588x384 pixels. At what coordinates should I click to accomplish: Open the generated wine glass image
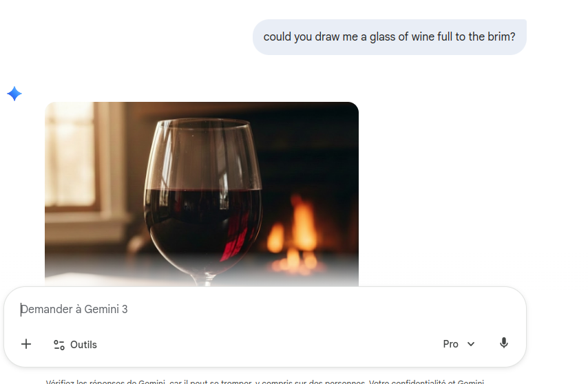click(x=202, y=194)
